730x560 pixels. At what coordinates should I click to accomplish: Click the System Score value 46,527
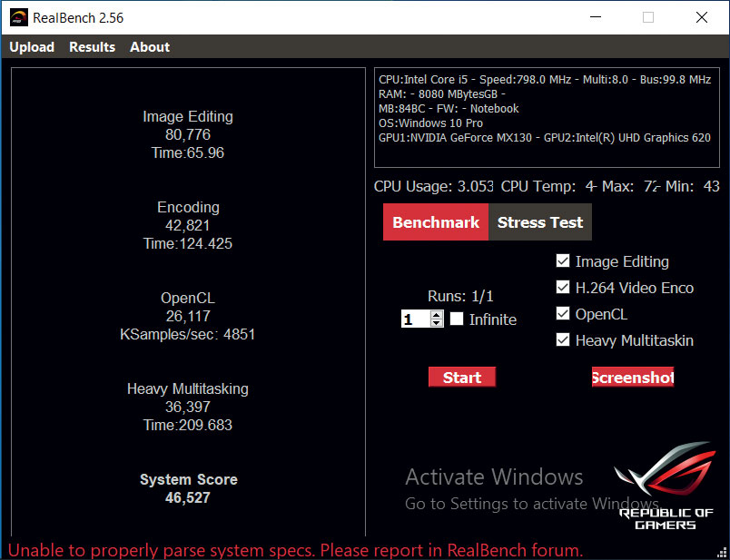(x=188, y=497)
